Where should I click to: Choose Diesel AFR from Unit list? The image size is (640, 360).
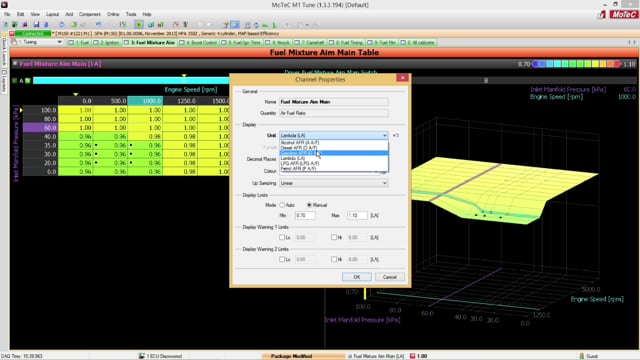tap(333, 148)
